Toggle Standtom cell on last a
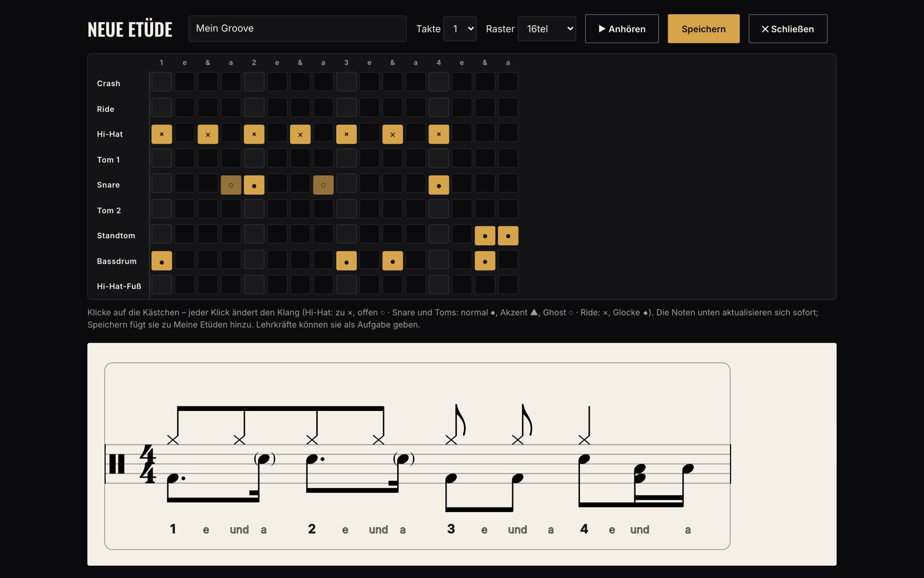924x578 pixels. (x=508, y=236)
